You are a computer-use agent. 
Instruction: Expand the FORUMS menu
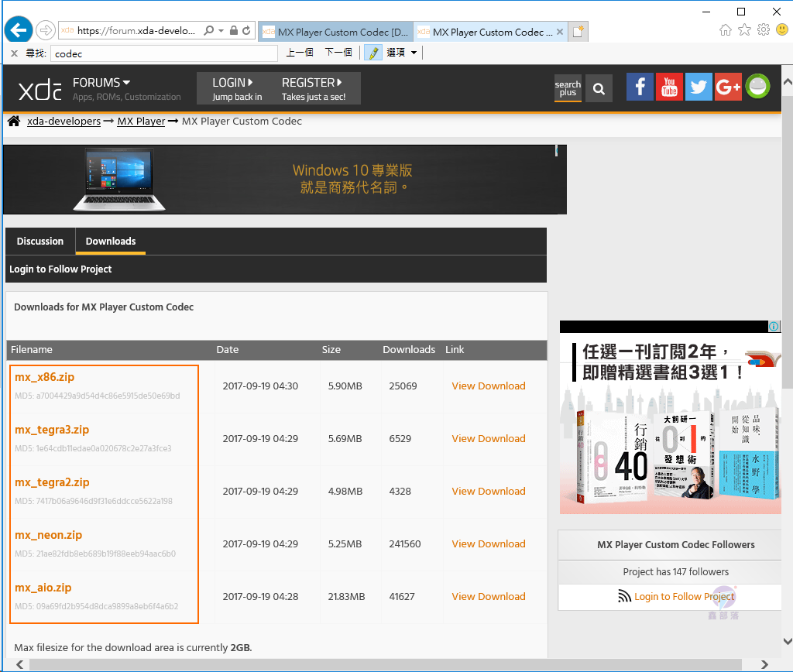click(x=101, y=82)
